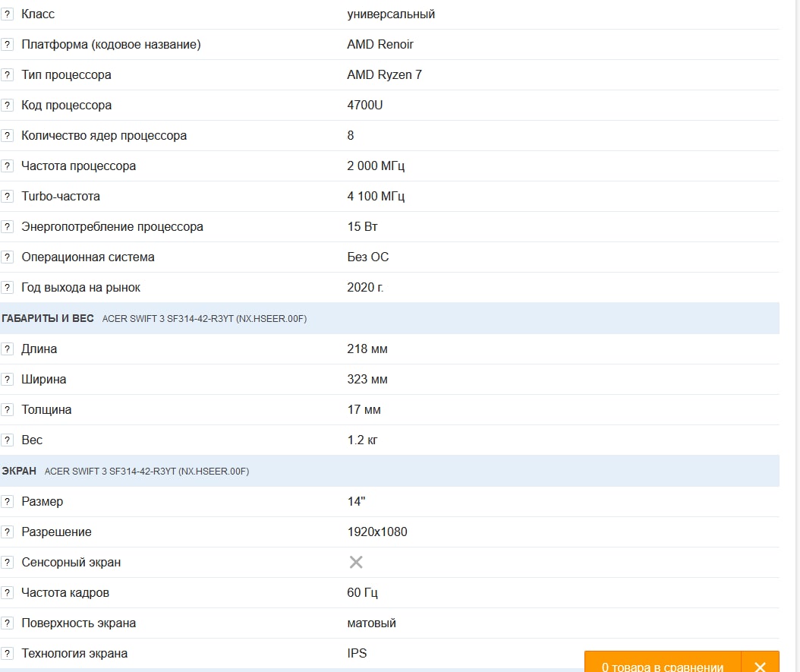Select the '1920x1080' resolution value
800x672 pixels.
[377, 532]
